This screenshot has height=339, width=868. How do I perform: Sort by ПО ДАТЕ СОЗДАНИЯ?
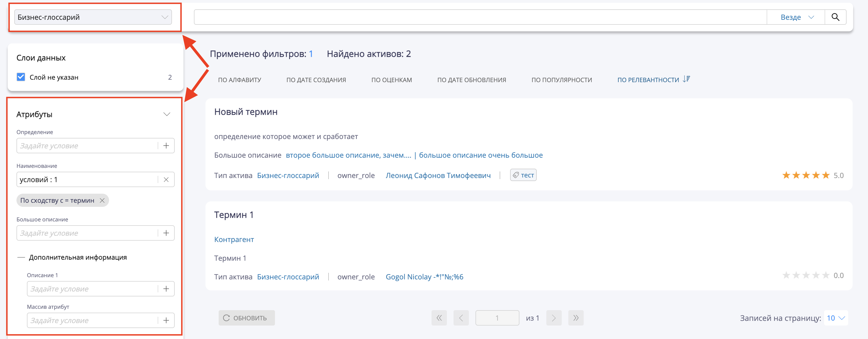(x=316, y=80)
